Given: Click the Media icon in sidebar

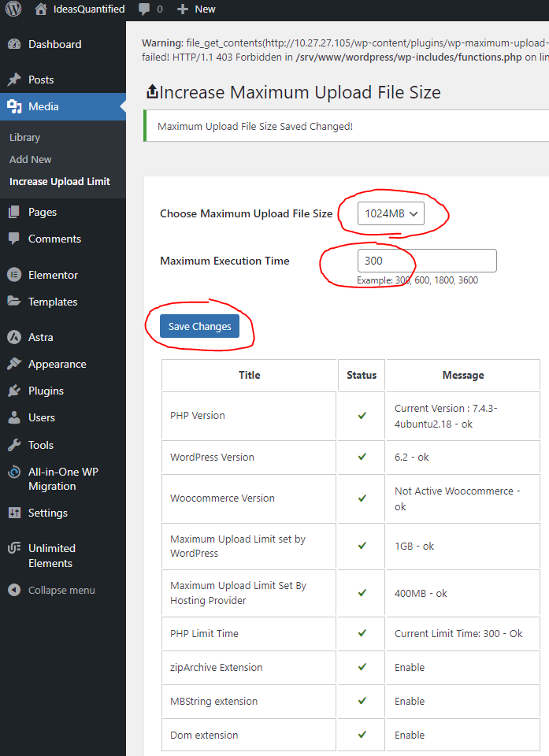Looking at the screenshot, I should [14, 106].
